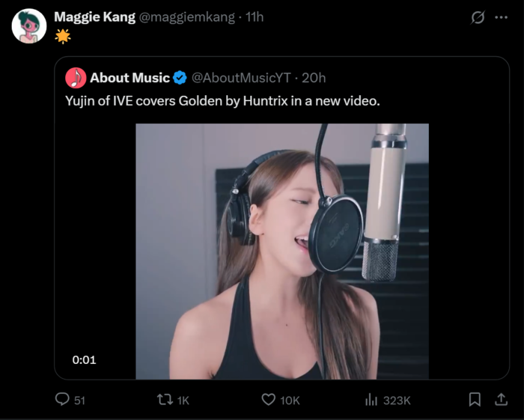Bookmark this post
The width and height of the screenshot is (524, 420).
(x=475, y=400)
